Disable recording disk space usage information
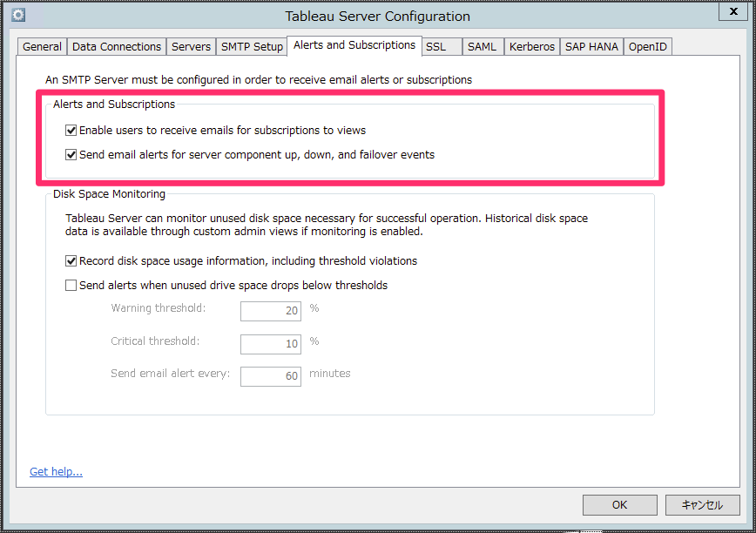 [x=71, y=260]
